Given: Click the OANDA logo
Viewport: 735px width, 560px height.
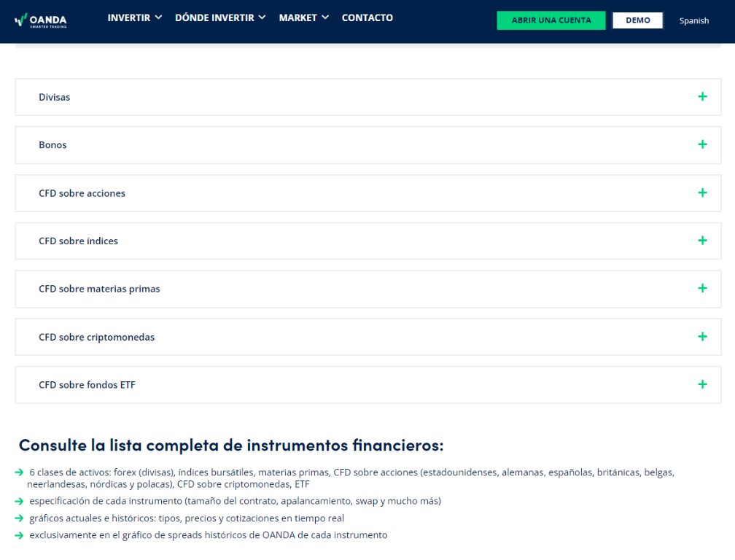Looking at the screenshot, I should point(42,20).
